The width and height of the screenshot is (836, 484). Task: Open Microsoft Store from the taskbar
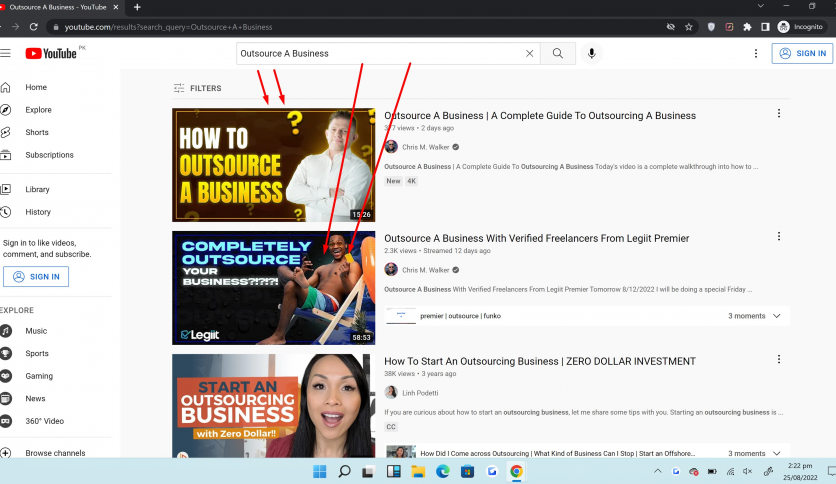468,471
